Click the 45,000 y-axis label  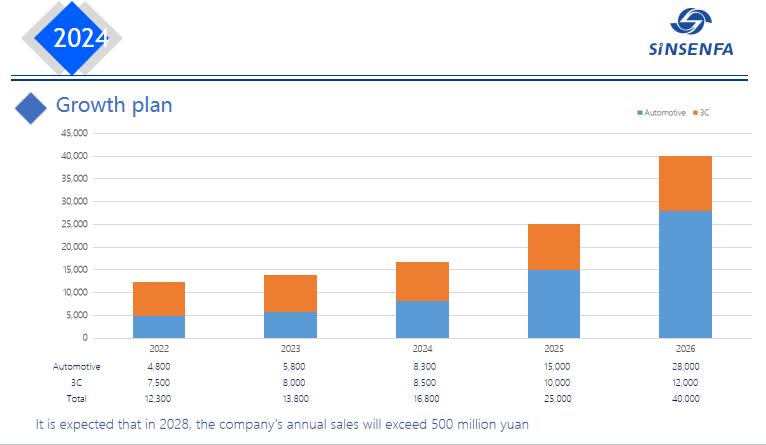point(75,133)
